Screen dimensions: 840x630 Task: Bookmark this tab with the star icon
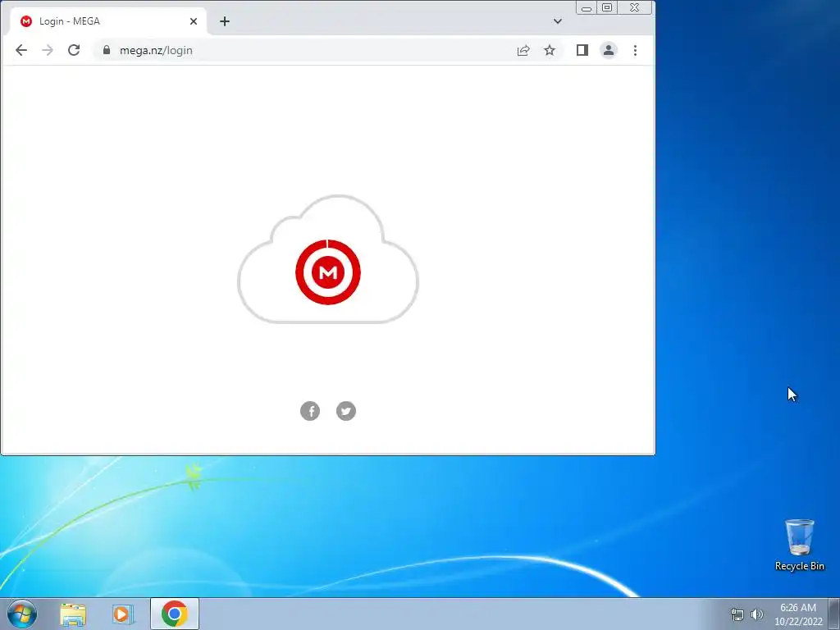pos(550,50)
